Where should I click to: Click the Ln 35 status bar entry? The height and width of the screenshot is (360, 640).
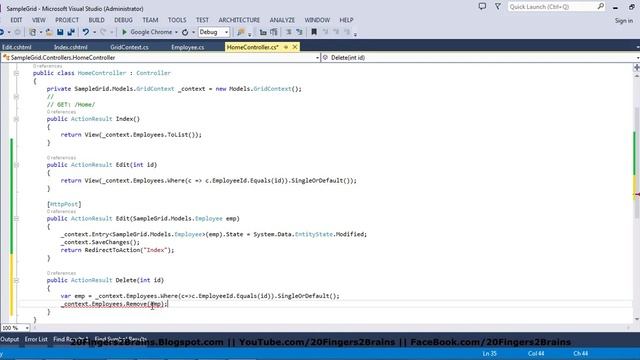click(489, 353)
